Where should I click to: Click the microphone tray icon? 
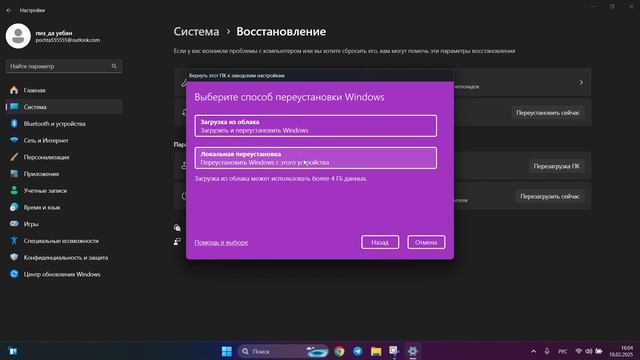547,351
